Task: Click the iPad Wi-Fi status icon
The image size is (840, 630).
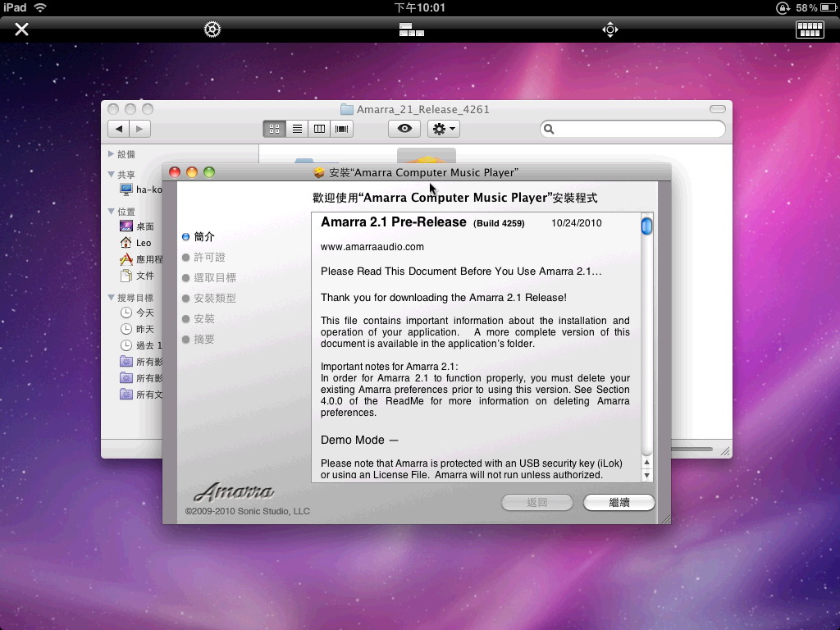Action: tap(39, 7)
